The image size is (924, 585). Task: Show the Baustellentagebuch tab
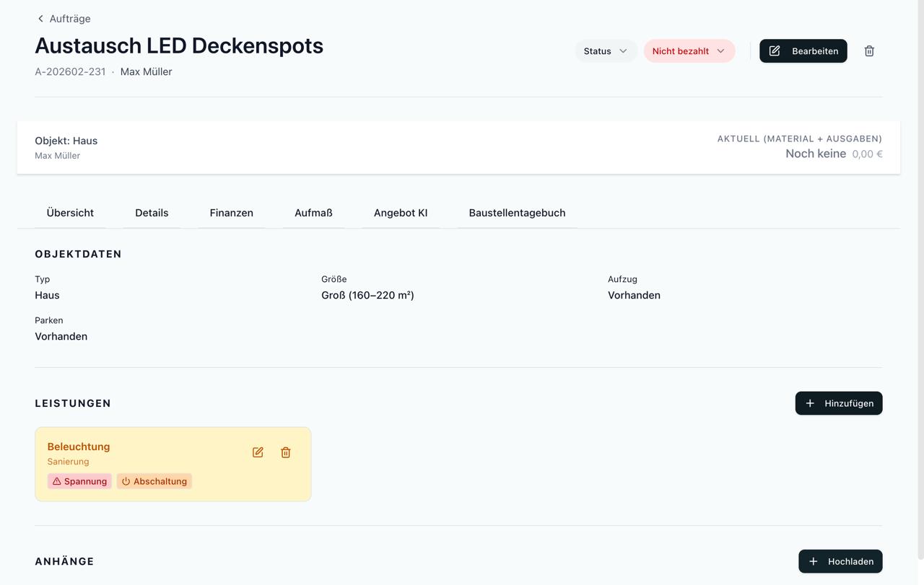point(517,213)
